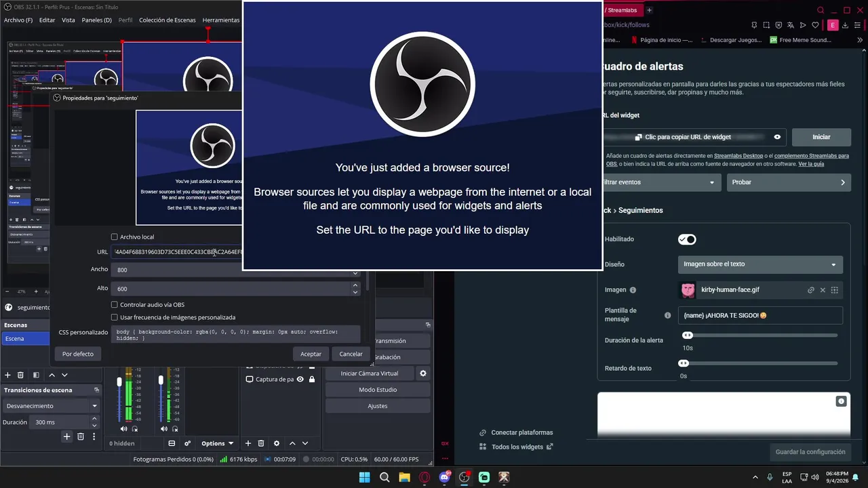
Task: Remove scene transition with trash icon
Action: 80,436
